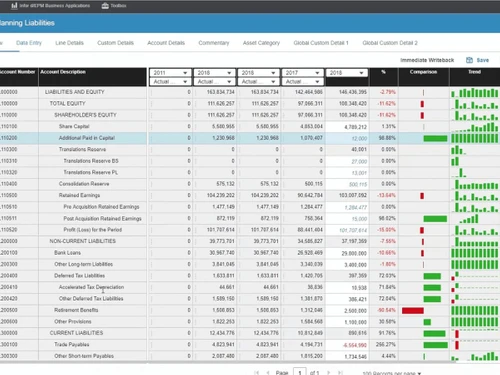Open the Asset Category tab
Image resolution: width=500 pixels, height=375 pixels.
261,43
